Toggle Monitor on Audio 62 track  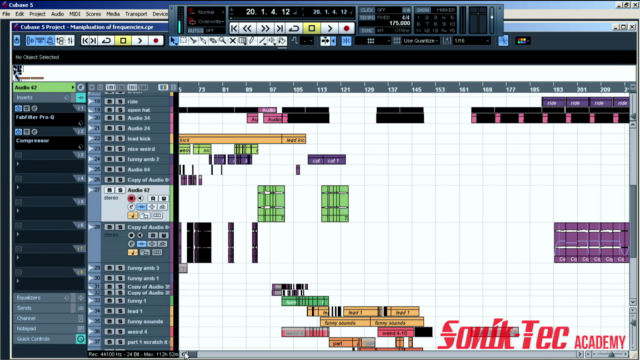tap(140, 198)
